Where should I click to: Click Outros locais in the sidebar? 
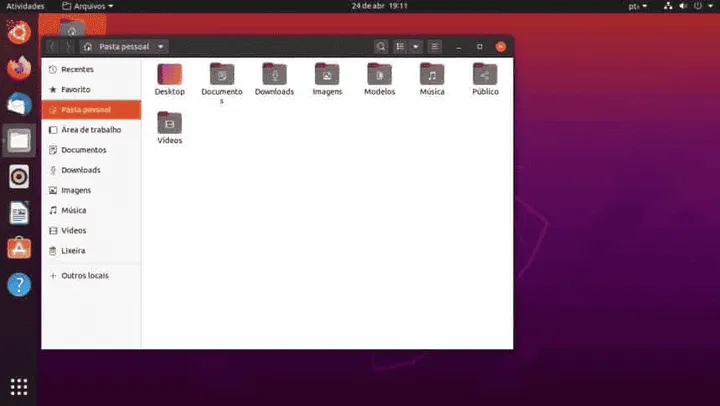click(x=84, y=275)
